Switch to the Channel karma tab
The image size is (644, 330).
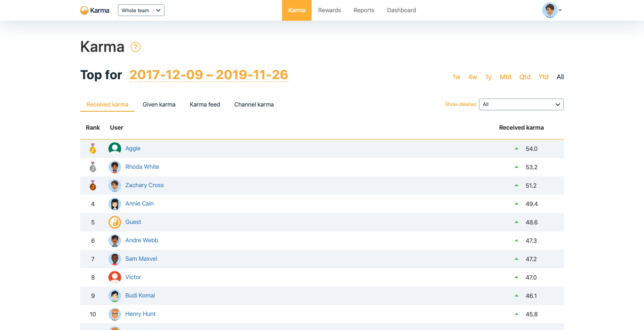(254, 105)
